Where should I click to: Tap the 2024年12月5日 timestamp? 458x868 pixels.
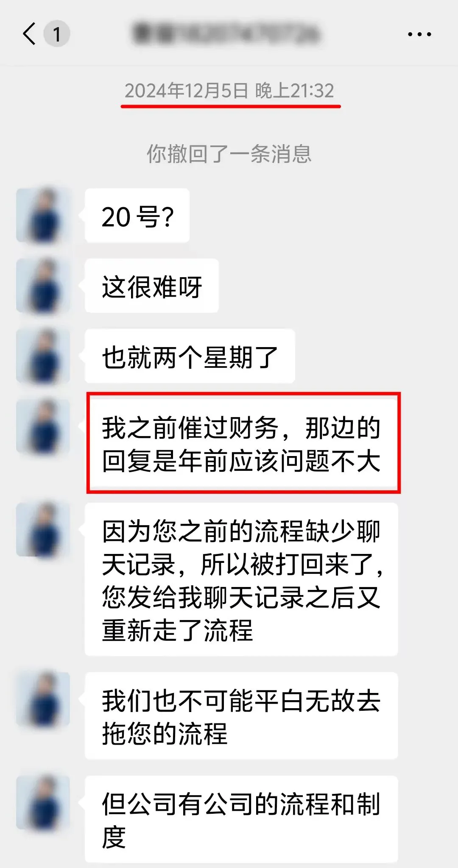tap(229, 91)
